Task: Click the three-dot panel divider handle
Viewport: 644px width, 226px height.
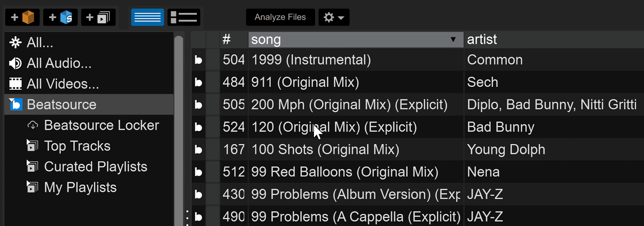Action: coord(187,217)
